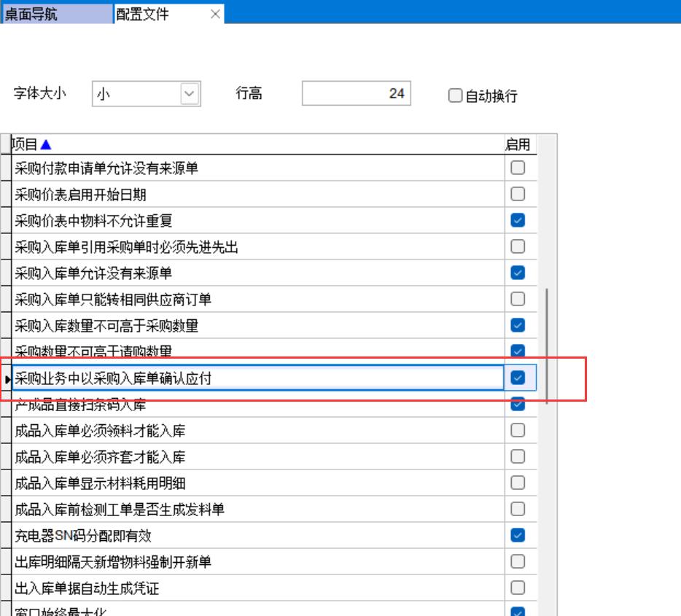The width and height of the screenshot is (681, 616).
Task: Enable 采购付款申请单允许没有来源单 checkbox
Action: (x=518, y=168)
